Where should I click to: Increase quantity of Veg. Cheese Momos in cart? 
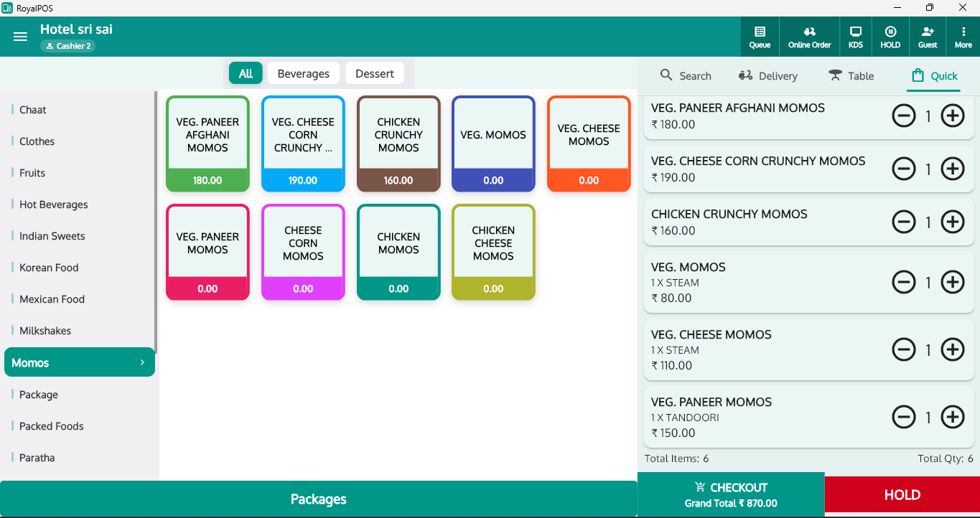tap(953, 349)
